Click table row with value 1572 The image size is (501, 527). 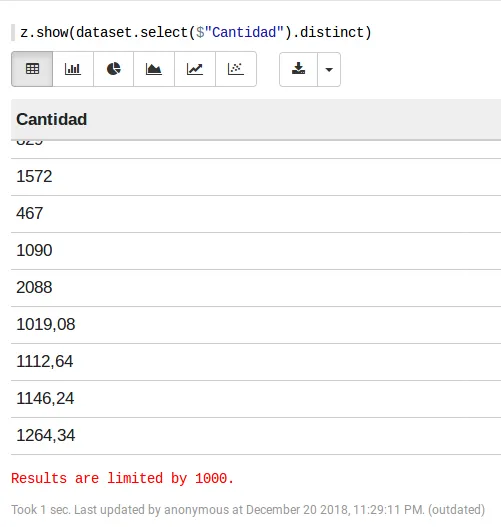click(x=256, y=177)
